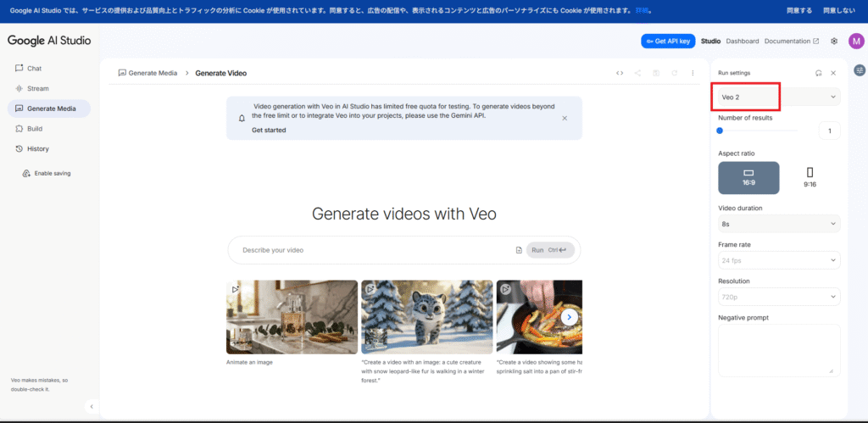Click the save icon in header
Image resolution: width=868 pixels, height=423 pixels.
click(656, 73)
